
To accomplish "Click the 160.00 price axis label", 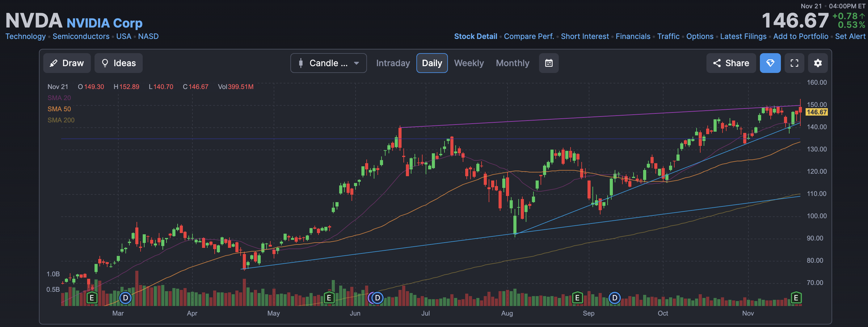I will (816, 83).
